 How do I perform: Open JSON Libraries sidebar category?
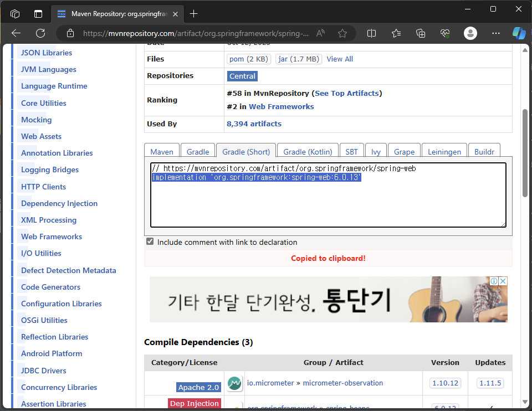pos(47,53)
